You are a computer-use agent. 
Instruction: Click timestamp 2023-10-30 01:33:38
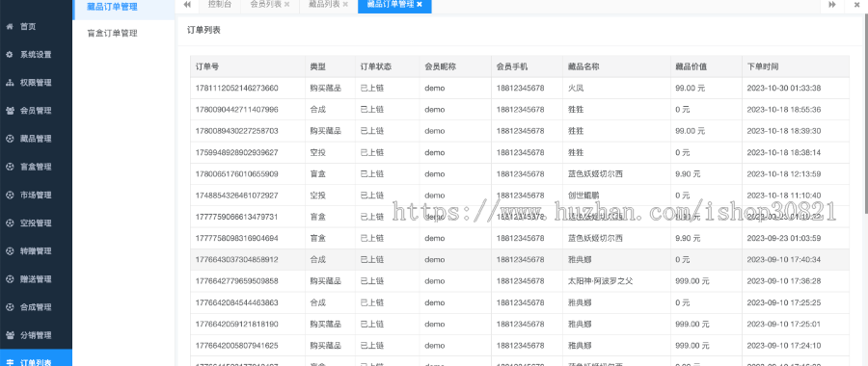tap(784, 88)
